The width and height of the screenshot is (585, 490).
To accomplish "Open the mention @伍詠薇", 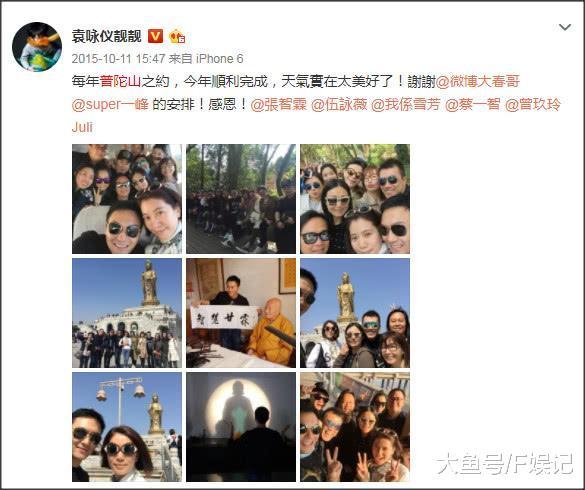I will click(x=339, y=104).
